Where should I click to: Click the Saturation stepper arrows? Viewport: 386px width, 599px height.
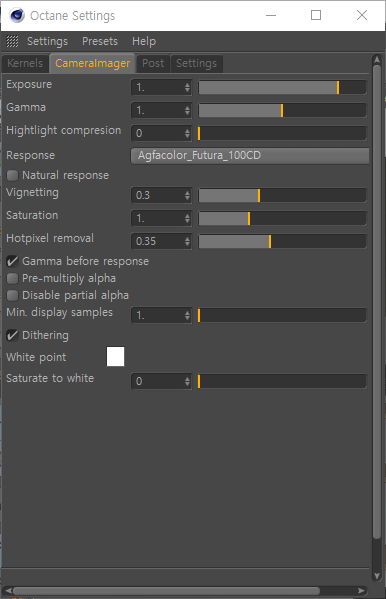pyautogui.click(x=187, y=218)
